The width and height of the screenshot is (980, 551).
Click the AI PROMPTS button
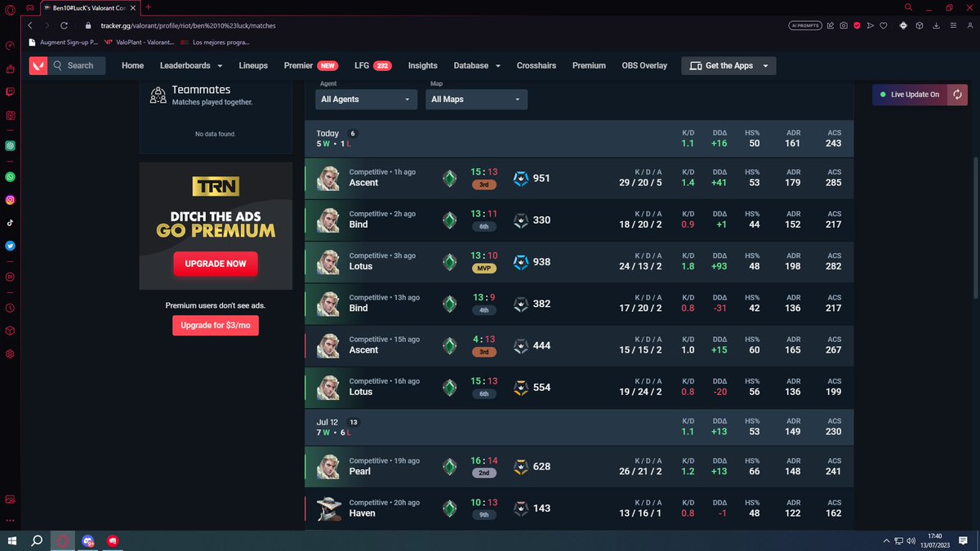[x=805, y=25]
